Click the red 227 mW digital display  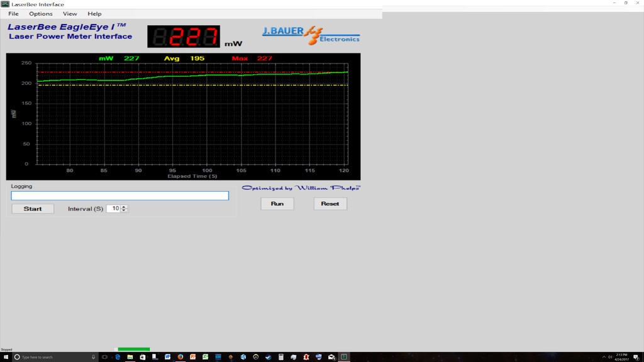coord(184,37)
